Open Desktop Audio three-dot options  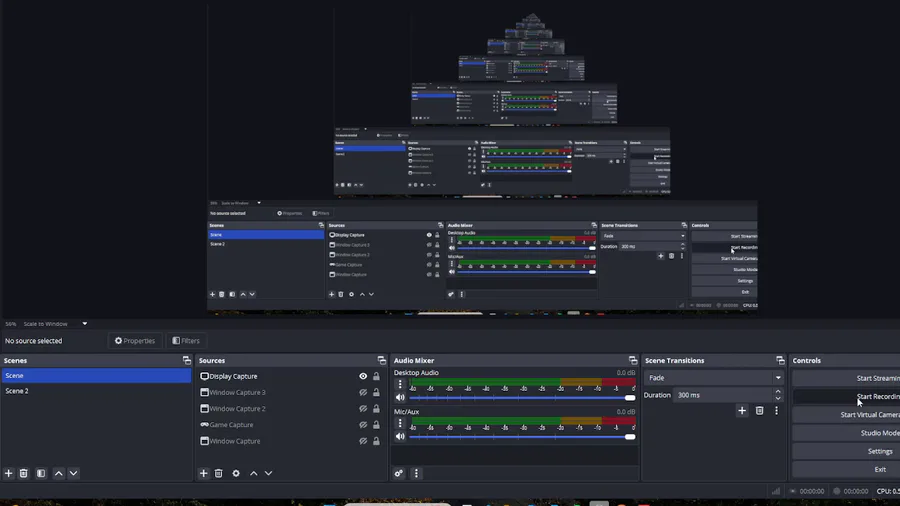click(x=400, y=384)
